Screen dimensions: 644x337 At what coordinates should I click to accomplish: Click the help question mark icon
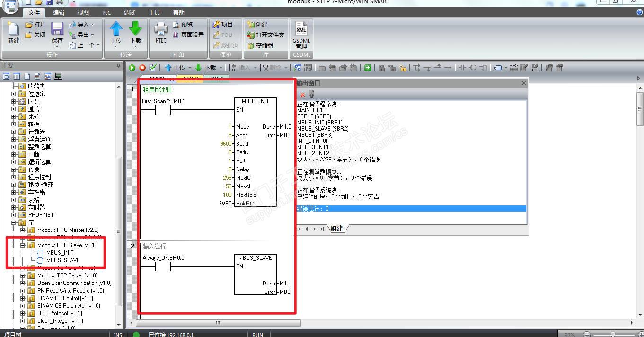pyautogui.click(x=639, y=13)
